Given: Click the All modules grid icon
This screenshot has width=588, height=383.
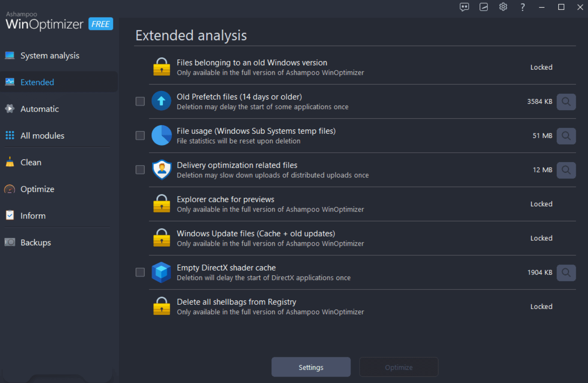Looking at the screenshot, I should [10, 135].
